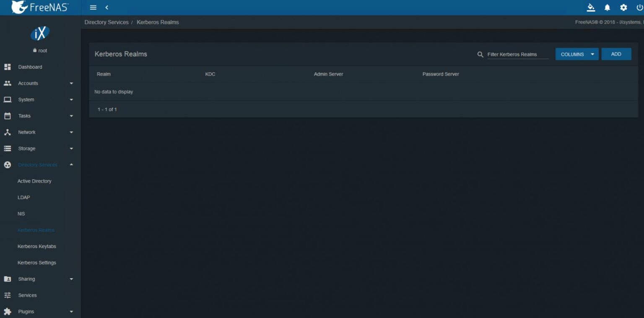Image resolution: width=644 pixels, height=318 pixels.
Task: Expand the Storage menu arrow
Action: 71,149
